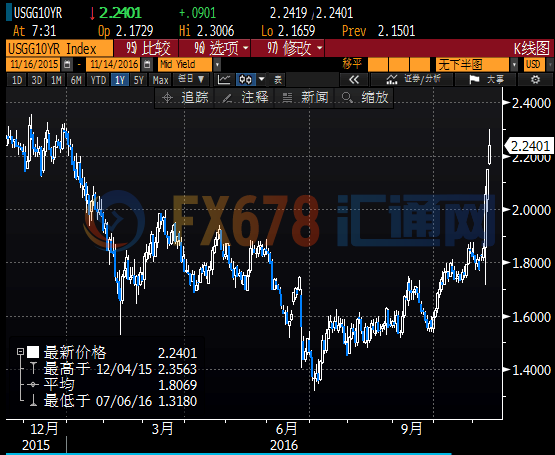Open 每日 frequency dropdown
The image size is (555, 455).
pyautogui.click(x=191, y=79)
